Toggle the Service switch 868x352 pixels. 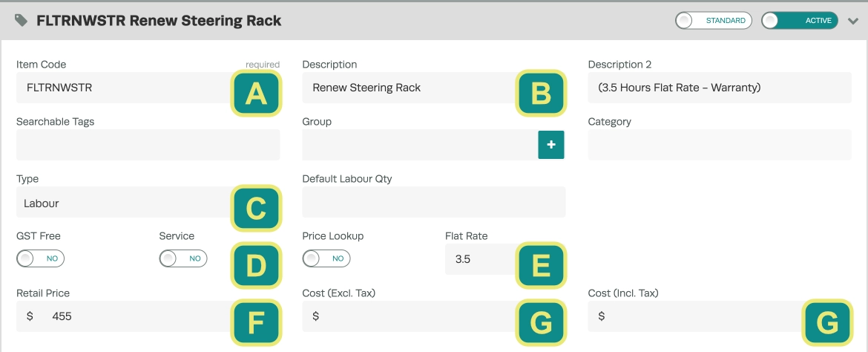[x=183, y=258]
